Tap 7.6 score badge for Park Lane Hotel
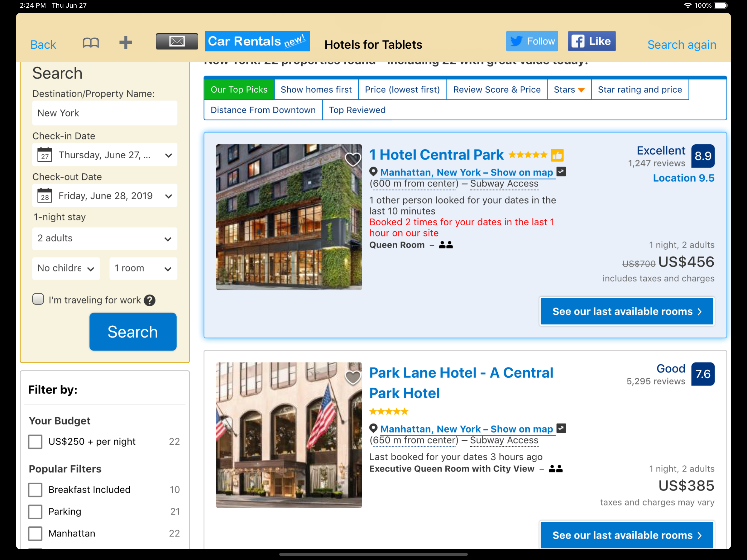The height and width of the screenshot is (560, 747). (703, 374)
